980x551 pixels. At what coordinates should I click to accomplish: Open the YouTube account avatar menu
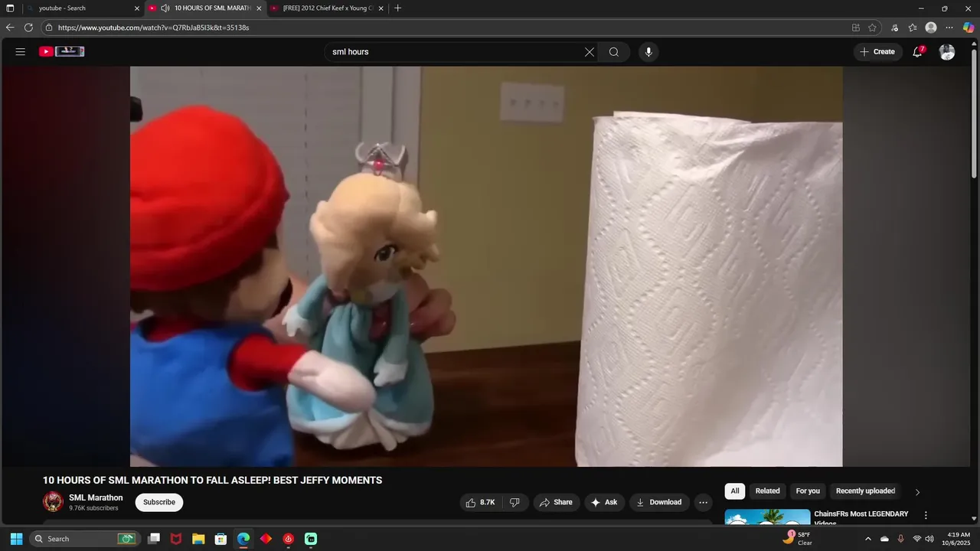click(947, 52)
